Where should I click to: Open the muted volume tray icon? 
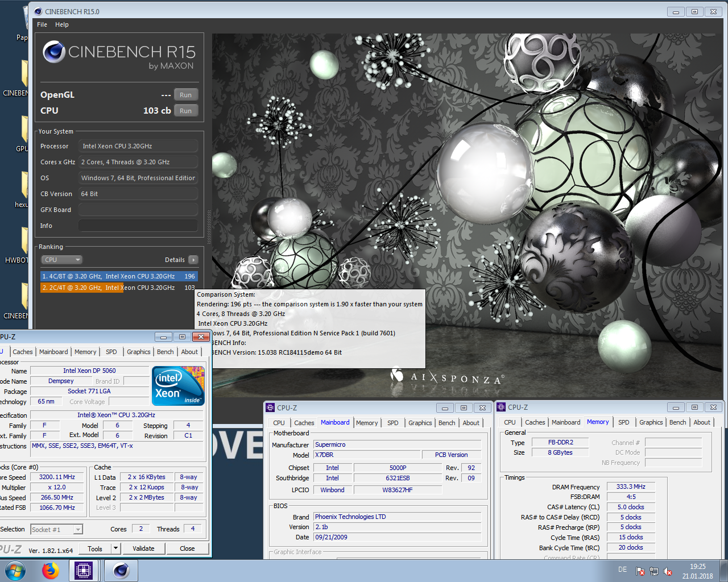(668, 571)
